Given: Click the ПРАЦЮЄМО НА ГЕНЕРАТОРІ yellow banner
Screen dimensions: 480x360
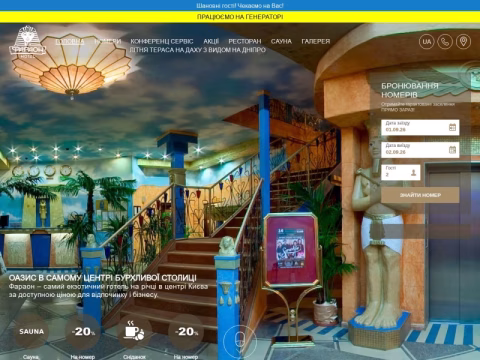Looking at the screenshot, I should [x=240, y=17].
